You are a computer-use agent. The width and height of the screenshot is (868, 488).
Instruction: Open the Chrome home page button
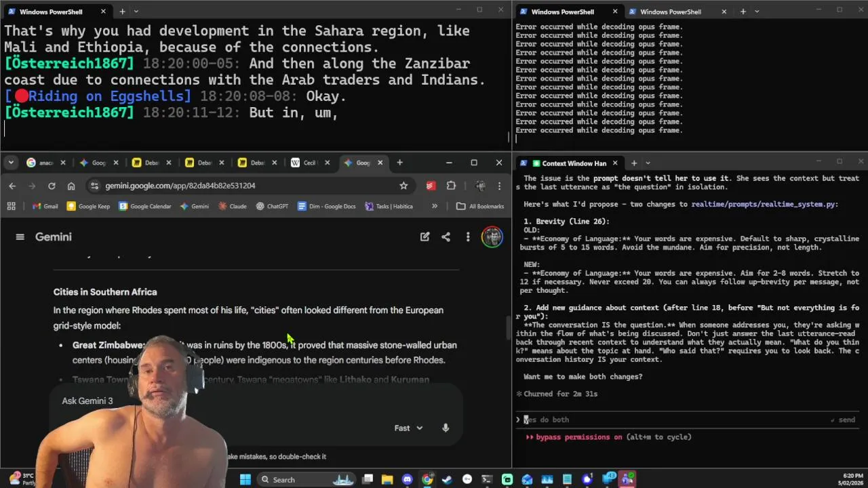[x=71, y=186]
